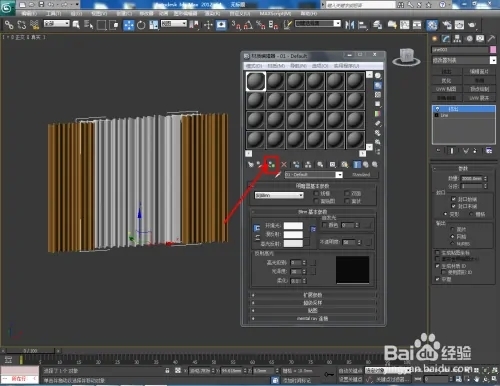Select the NURBS output radio button
Screen dimensions: 500x386
[x=452, y=244]
